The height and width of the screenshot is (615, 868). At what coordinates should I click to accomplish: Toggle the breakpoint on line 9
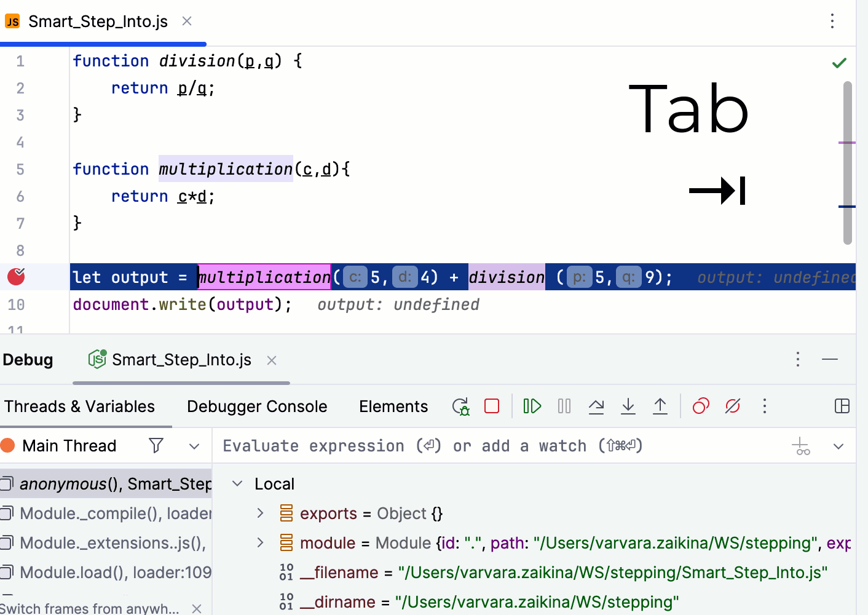(15, 277)
